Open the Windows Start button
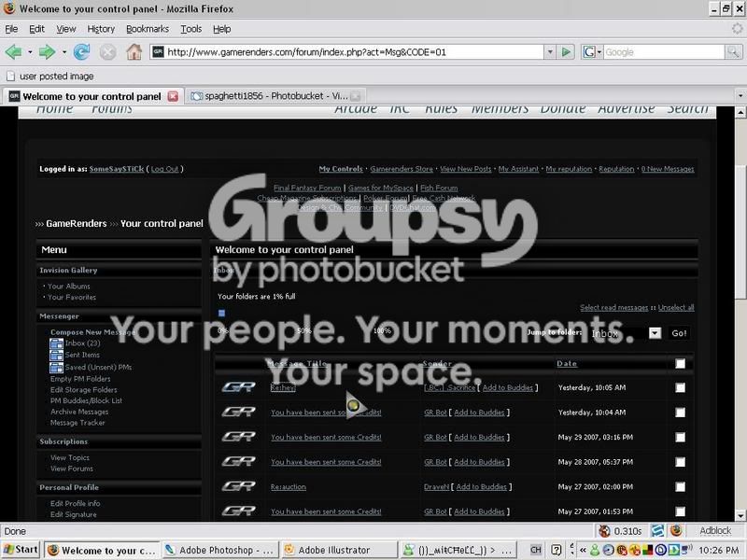 21,550
